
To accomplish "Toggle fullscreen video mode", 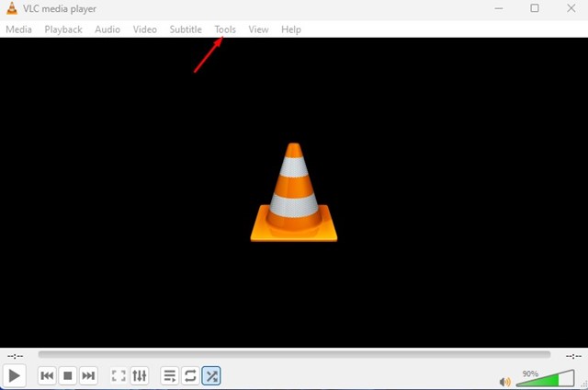I will tap(119, 375).
